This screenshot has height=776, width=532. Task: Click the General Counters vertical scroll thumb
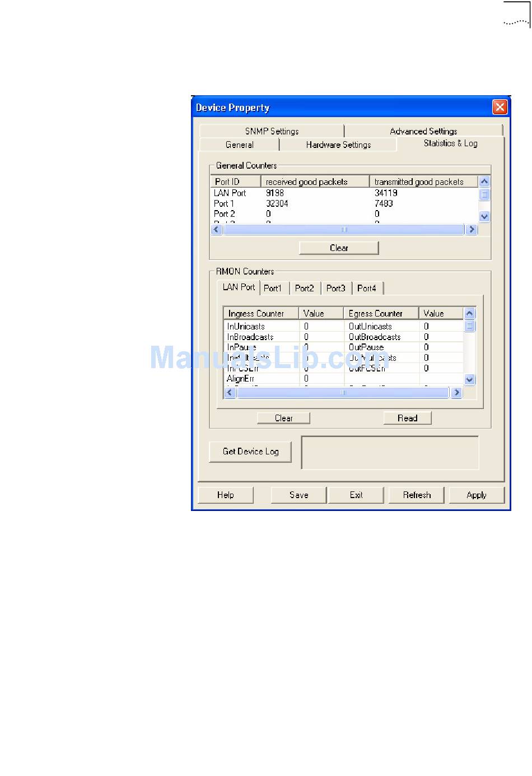[x=484, y=194]
